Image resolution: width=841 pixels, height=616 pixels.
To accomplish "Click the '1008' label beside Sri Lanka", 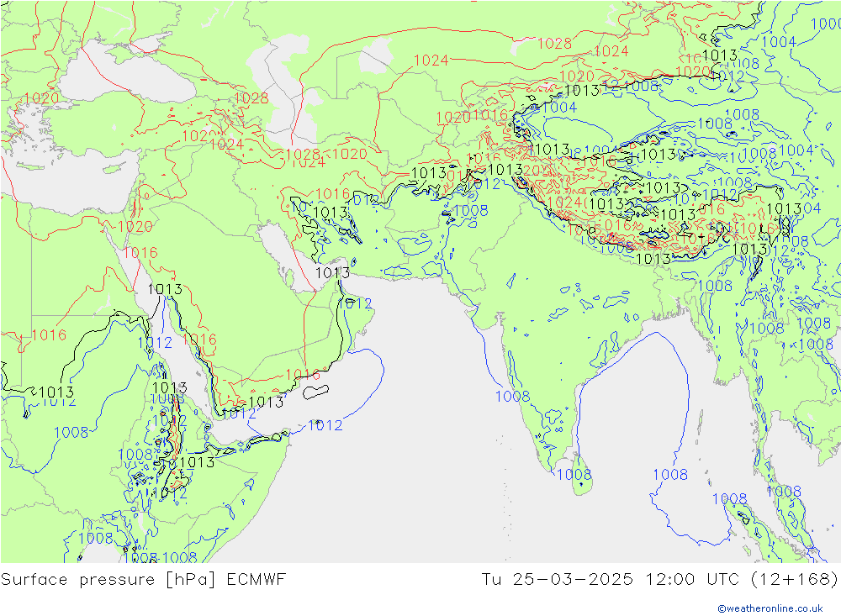I will point(574,475).
